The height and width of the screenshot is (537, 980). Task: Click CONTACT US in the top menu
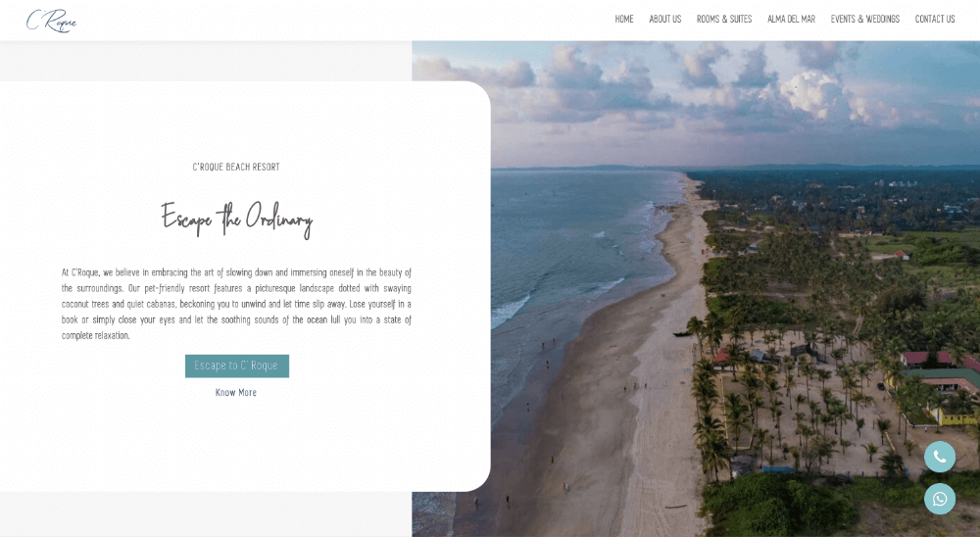tap(934, 19)
